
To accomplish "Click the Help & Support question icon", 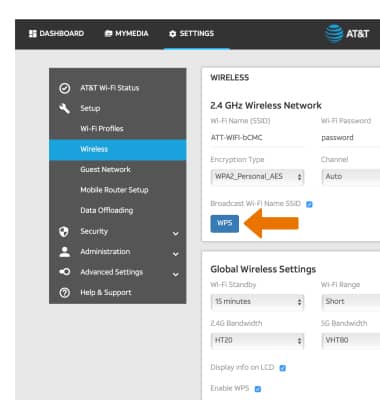I will 64,292.
